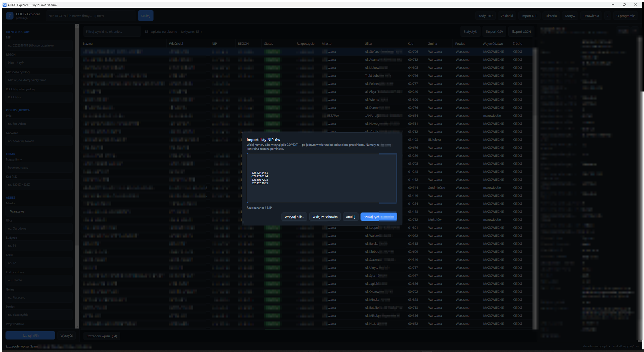Export results via Eksport JSON
This screenshot has width=644, height=352.
pyautogui.click(x=521, y=31)
